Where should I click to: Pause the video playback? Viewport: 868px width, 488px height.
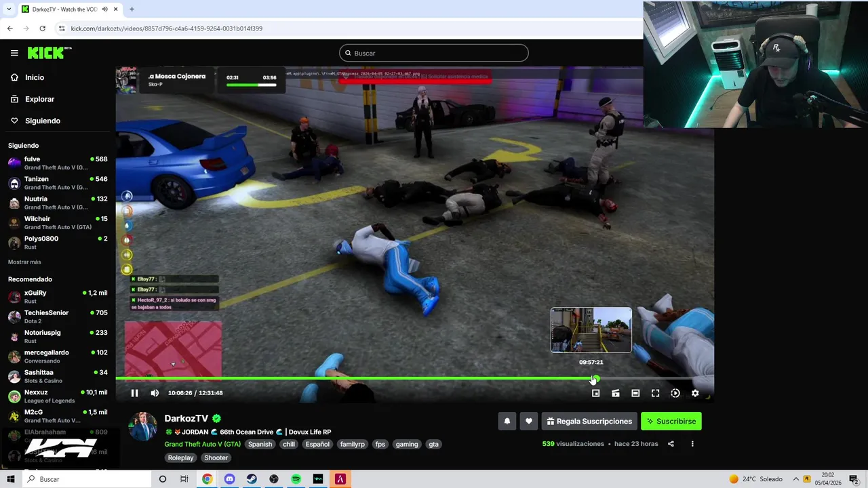134,393
